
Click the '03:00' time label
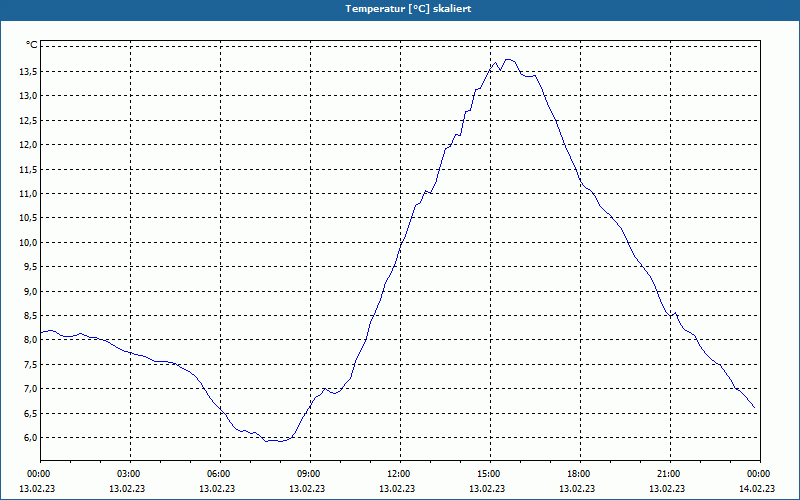pyautogui.click(x=130, y=474)
